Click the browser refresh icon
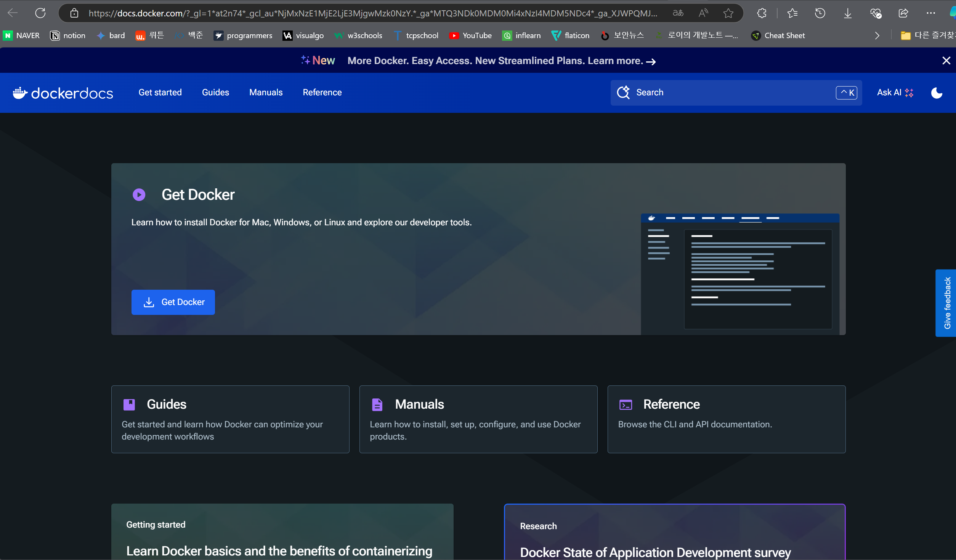This screenshot has height=560, width=956. (40, 13)
